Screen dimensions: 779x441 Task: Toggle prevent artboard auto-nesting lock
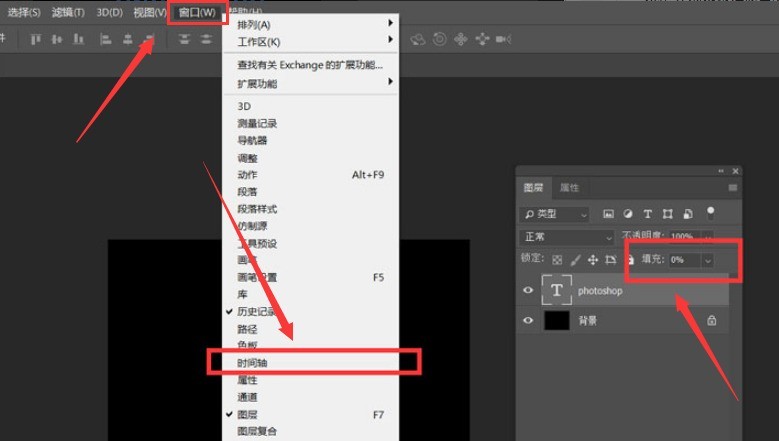point(611,260)
